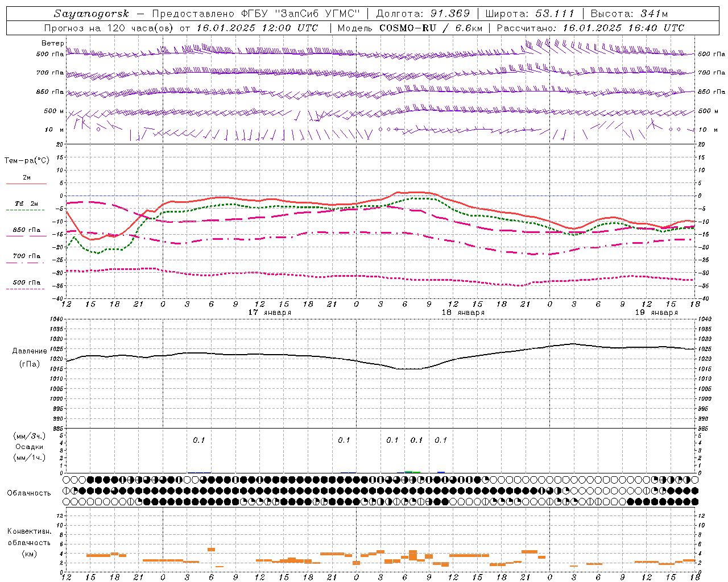
Task: Click the Облачность cloud cover label
Action: (x=29, y=493)
